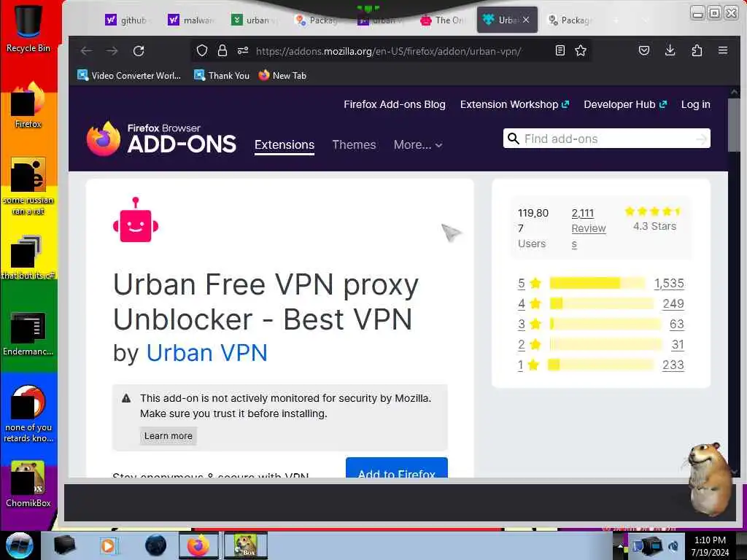The width and height of the screenshot is (747, 560).
Task: Close the Urban VPN tab
Action: tap(526, 20)
